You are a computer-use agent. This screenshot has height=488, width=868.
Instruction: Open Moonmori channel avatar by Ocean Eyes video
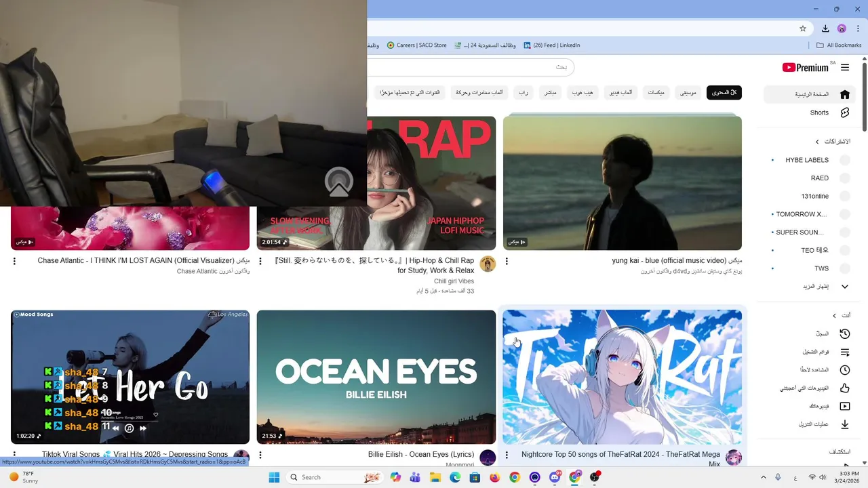point(488,457)
